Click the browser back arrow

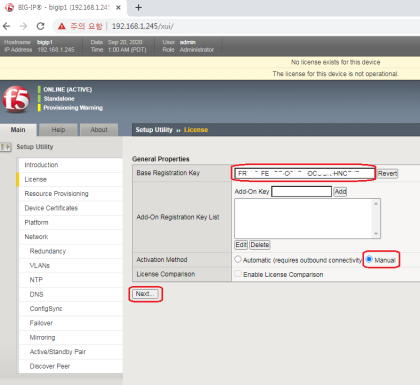(7, 26)
